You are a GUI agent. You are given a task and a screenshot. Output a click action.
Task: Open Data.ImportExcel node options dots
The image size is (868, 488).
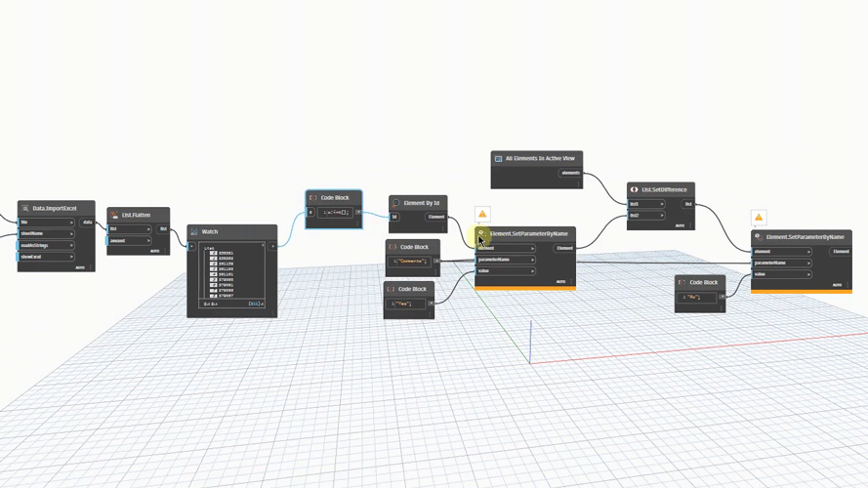pyautogui.click(x=90, y=267)
